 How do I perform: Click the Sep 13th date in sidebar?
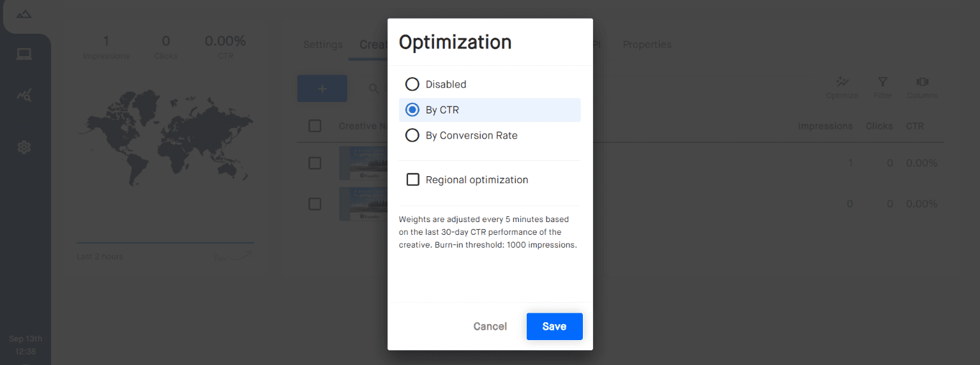tap(26, 339)
